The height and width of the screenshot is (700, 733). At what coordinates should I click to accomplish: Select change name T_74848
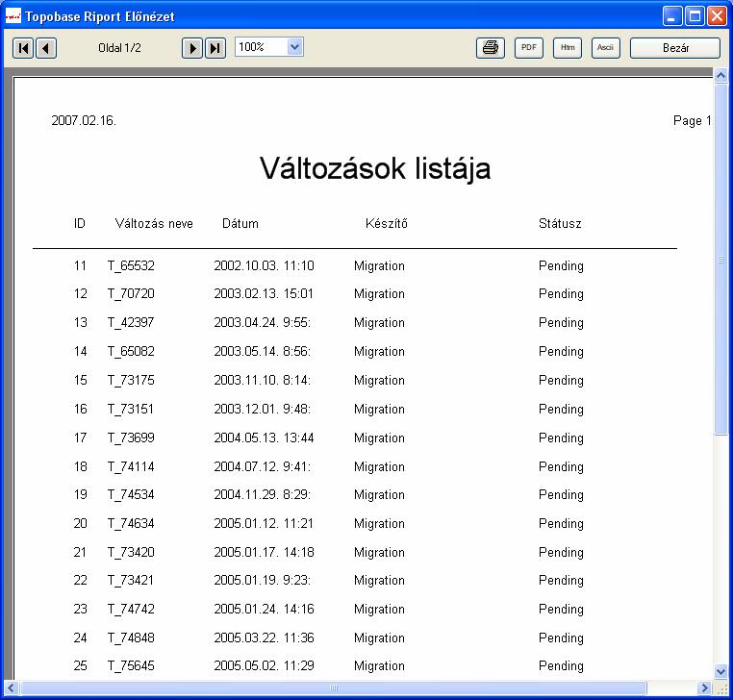click(x=131, y=637)
